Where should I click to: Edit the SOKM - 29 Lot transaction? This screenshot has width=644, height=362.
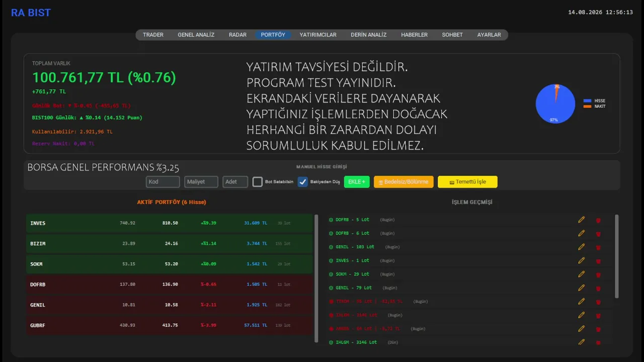(x=581, y=274)
